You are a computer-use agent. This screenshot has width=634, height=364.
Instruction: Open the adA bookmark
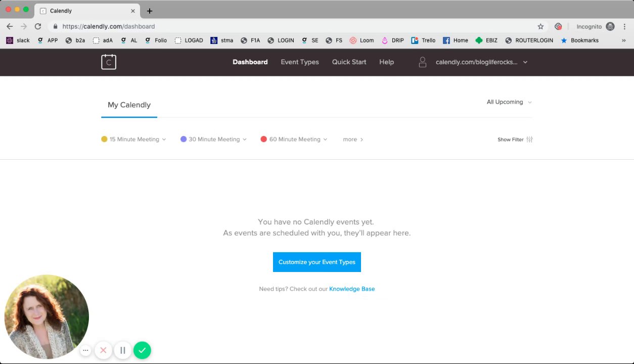[103, 40]
